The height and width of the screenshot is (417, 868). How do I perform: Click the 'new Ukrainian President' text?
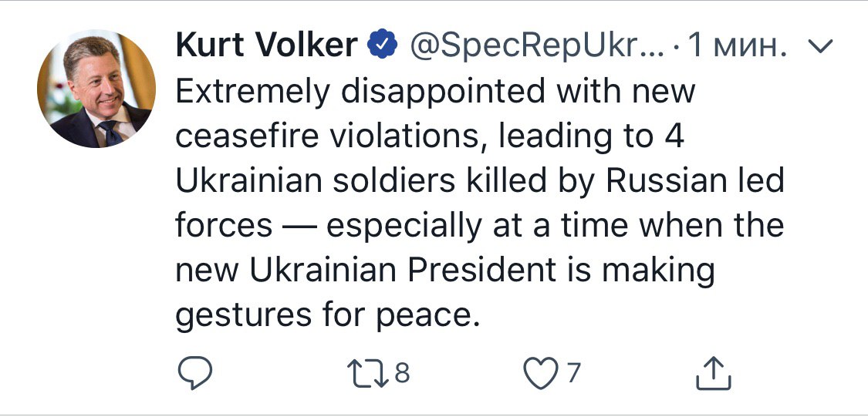click(x=366, y=271)
